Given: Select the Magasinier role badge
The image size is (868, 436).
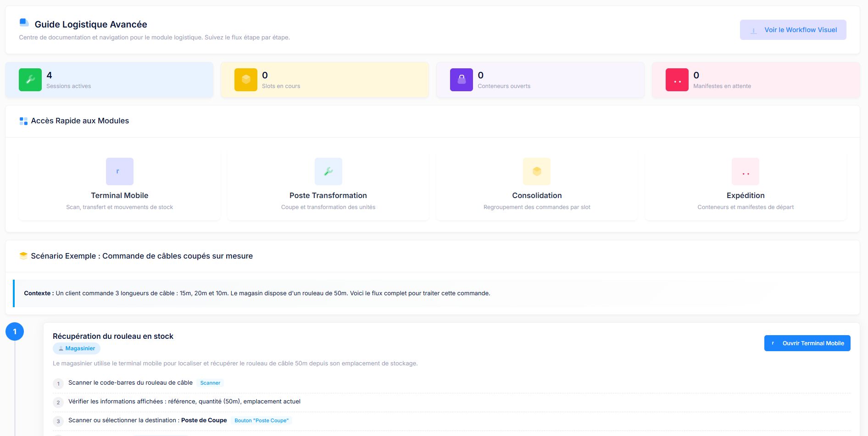Looking at the screenshot, I should (x=77, y=348).
